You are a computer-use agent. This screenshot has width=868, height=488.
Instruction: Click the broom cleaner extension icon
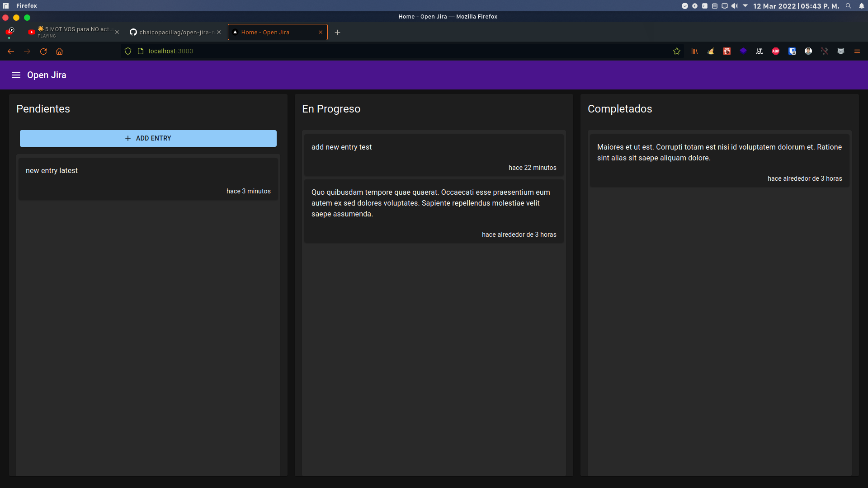point(711,52)
